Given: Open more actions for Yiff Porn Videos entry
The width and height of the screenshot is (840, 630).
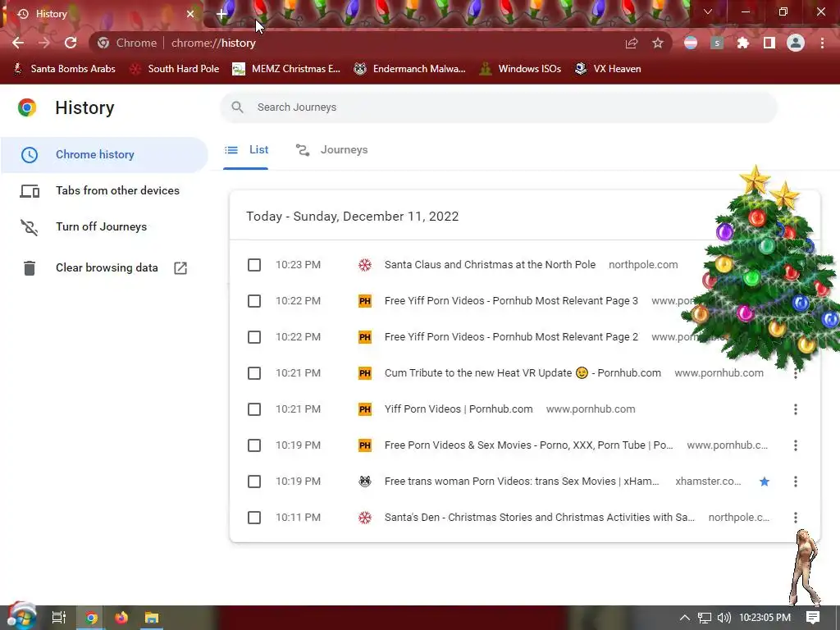Looking at the screenshot, I should tap(796, 409).
